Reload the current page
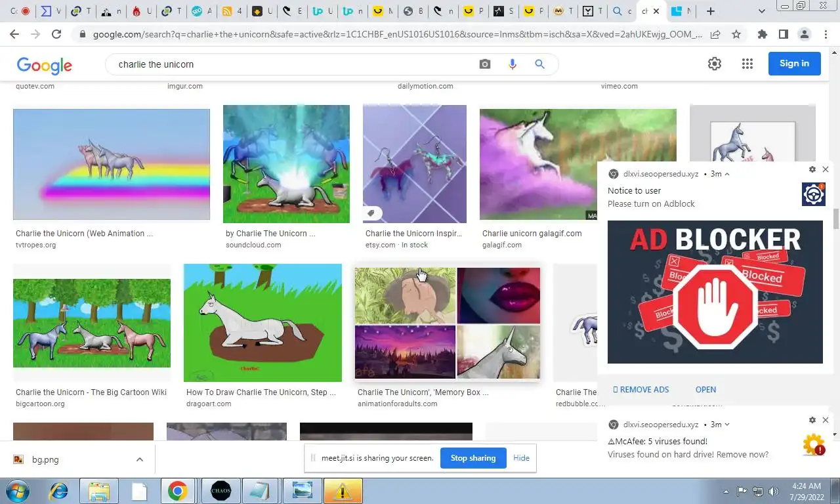 pos(56,34)
